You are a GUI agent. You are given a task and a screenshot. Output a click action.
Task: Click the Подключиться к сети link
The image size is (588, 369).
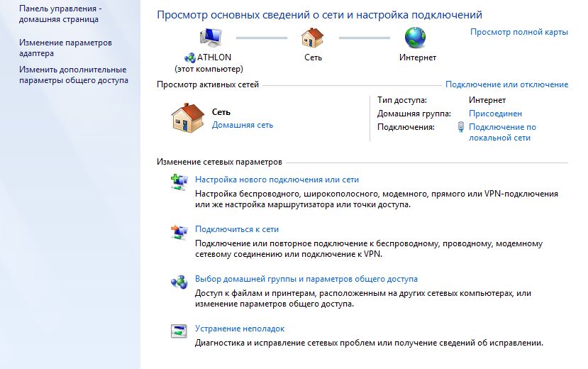pos(237,229)
